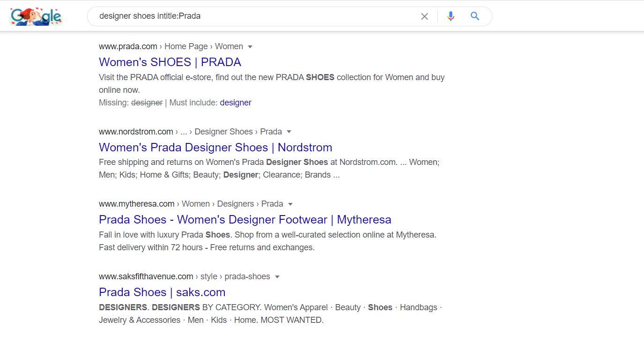Screen dimensions: 644x343
Task: Click the www.prada.com breadcrumb URL
Action: click(128, 46)
